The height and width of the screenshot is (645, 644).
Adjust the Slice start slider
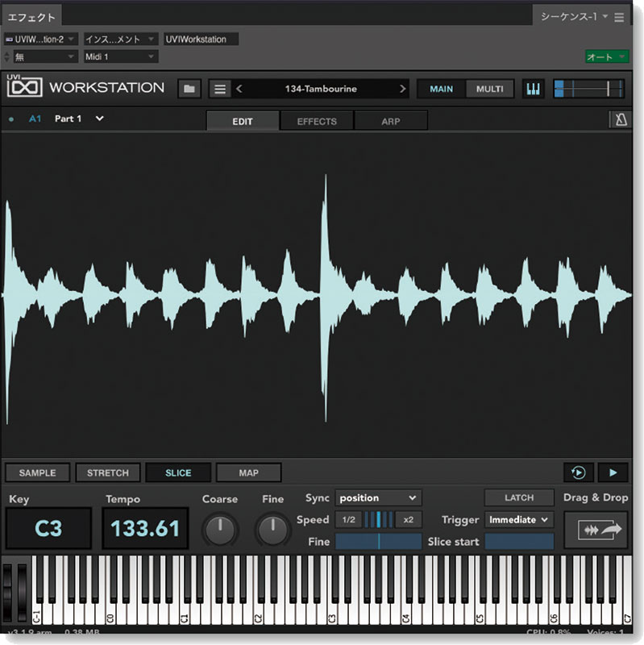click(x=519, y=542)
